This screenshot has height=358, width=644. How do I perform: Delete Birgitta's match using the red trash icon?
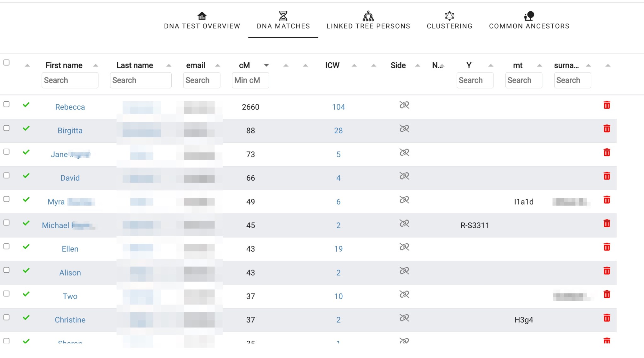tap(607, 129)
